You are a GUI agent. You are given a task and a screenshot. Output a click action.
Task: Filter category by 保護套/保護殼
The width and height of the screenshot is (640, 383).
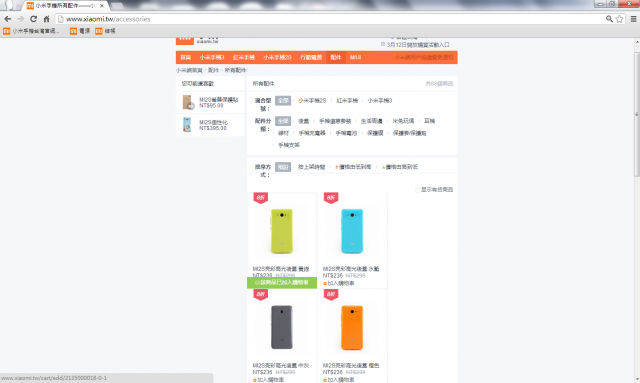pos(409,133)
